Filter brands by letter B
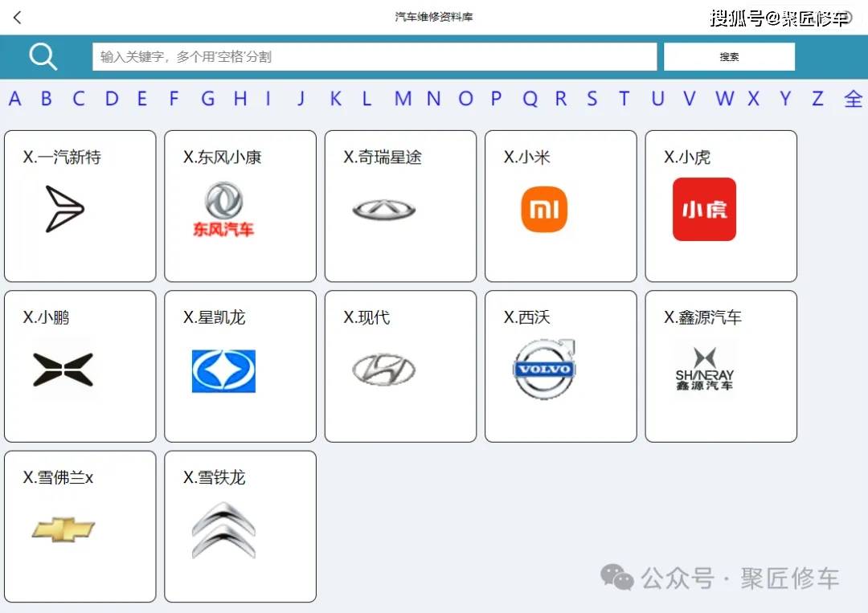 tap(47, 99)
